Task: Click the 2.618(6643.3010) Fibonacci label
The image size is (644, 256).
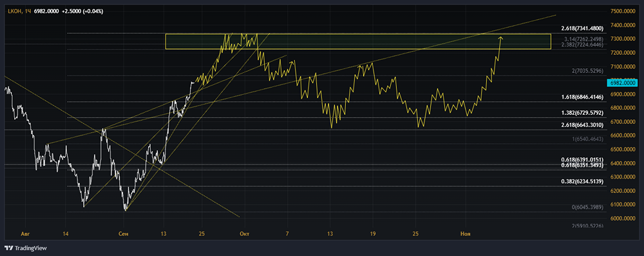Action: (x=582, y=124)
